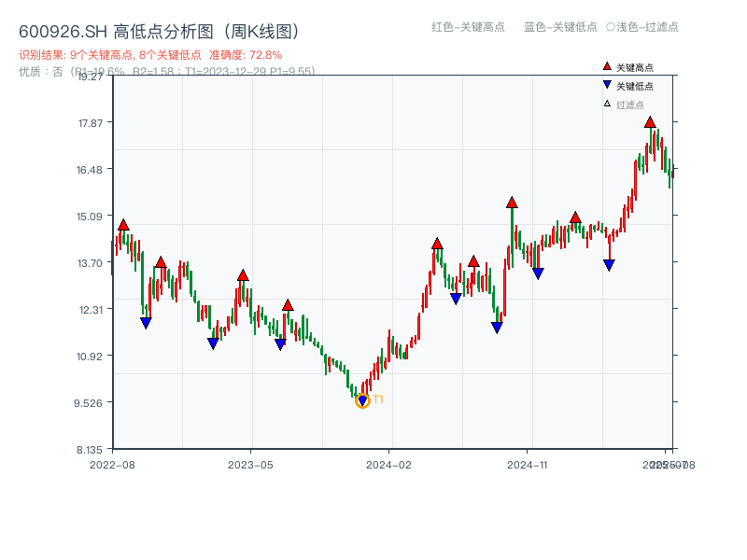The height and width of the screenshot is (560, 747).
Task: Click the 2022-08 x-axis date label
Action: pos(112,465)
